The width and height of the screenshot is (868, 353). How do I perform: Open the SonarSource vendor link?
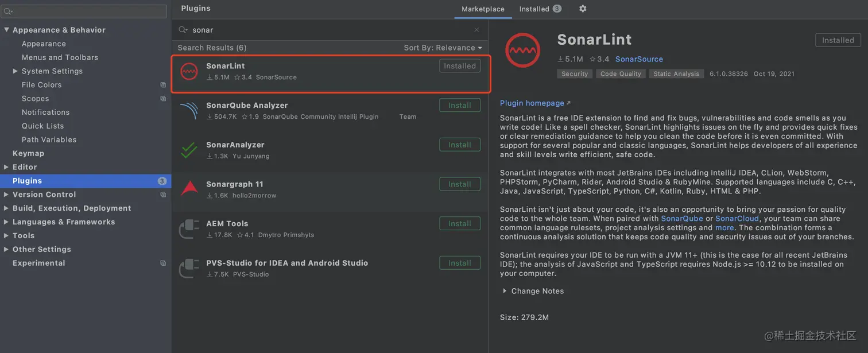(x=639, y=59)
